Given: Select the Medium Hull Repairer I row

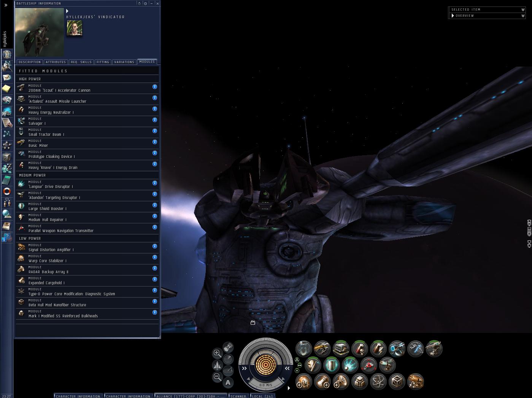Looking at the screenshot, I should pyautogui.click(x=87, y=218).
